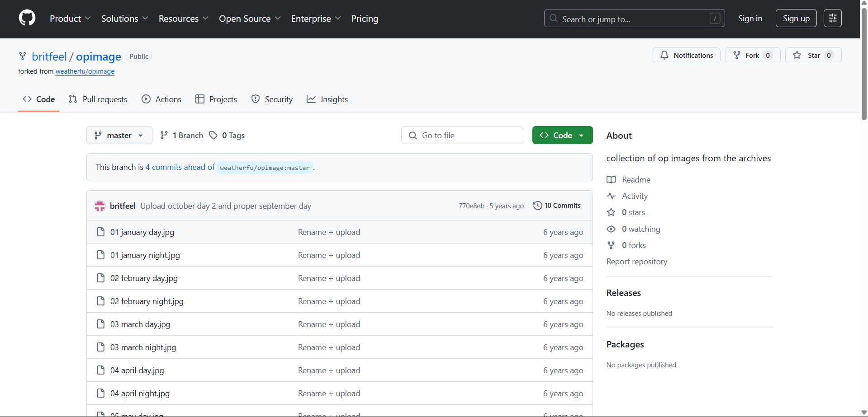The width and height of the screenshot is (868, 417).
Task: Click file icon for 01 january day.jpg
Action: [101, 232]
